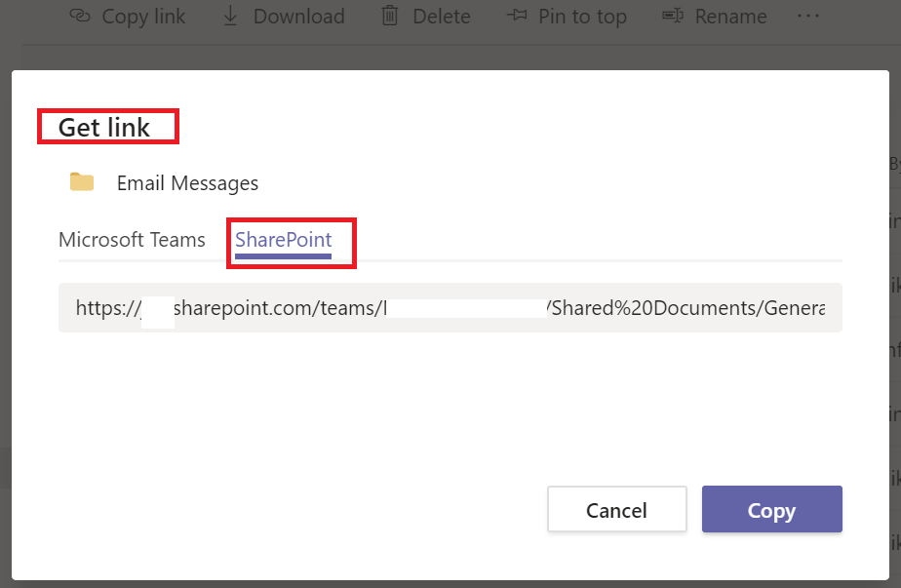
Task: Click the Rename icon in toolbar
Action: coord(673,16)
